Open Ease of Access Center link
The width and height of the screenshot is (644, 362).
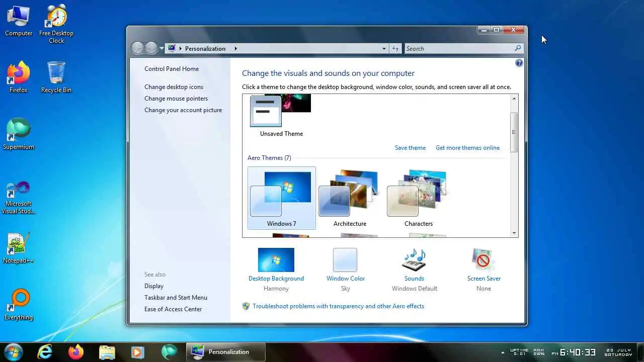point(173,309)
